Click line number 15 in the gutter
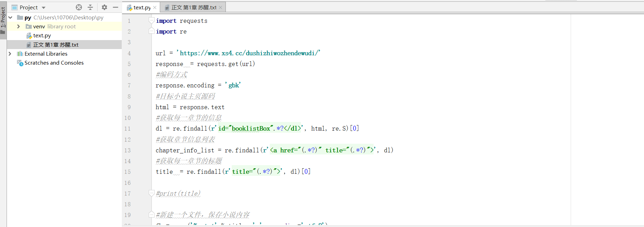The width and height of the screenshot is (644, 227). [128, 172]
